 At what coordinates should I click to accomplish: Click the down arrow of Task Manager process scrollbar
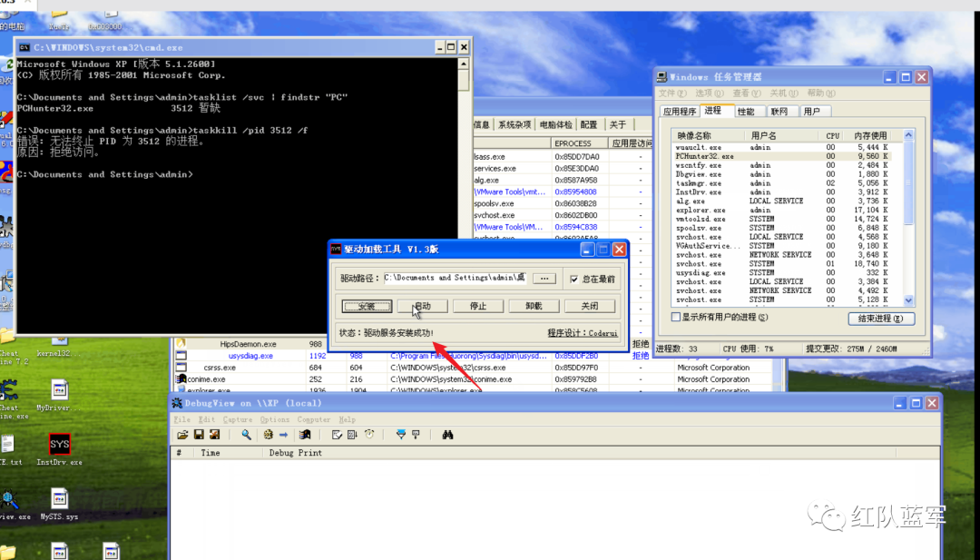pos(908,300)
